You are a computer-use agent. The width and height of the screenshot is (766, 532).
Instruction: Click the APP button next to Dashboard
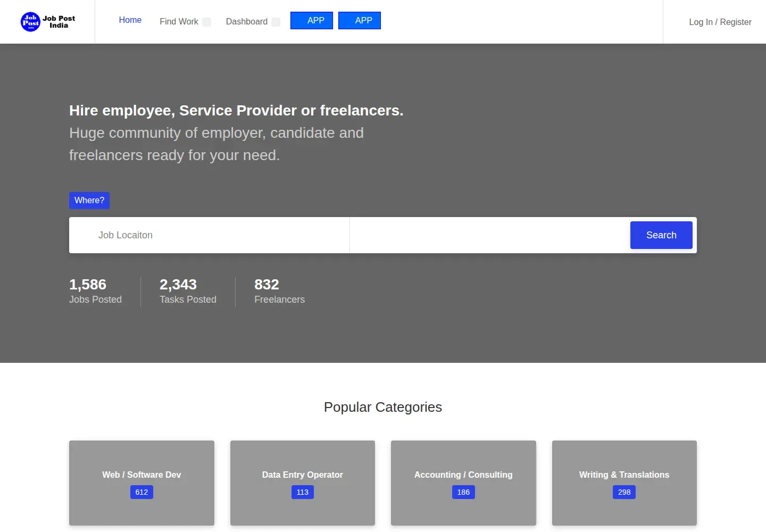312,20
